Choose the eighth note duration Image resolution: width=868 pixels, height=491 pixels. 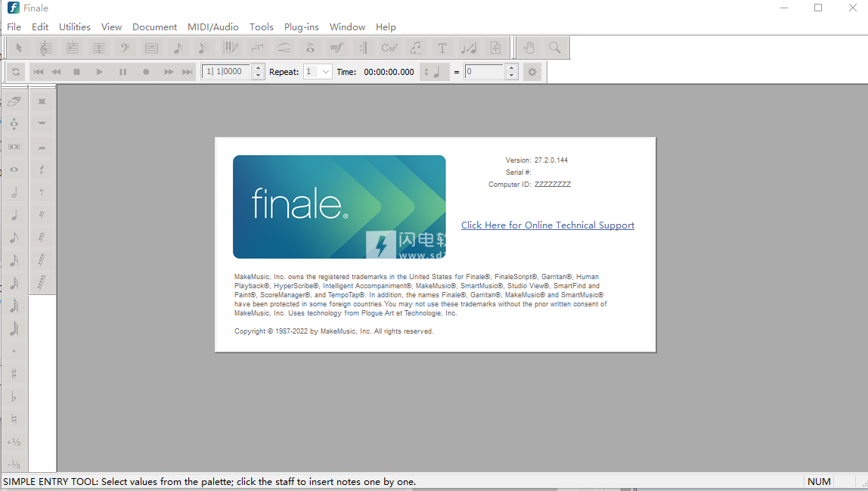[x=14, y=238]
